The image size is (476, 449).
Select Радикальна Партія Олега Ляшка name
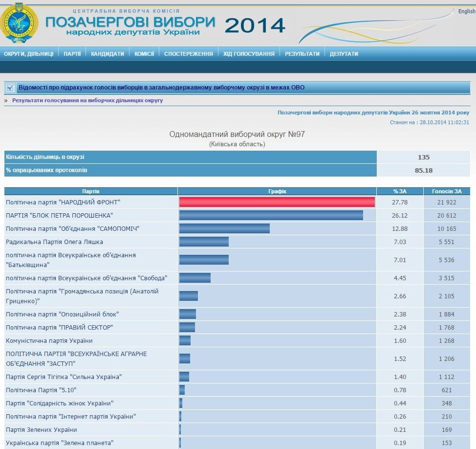pos(54,242)
